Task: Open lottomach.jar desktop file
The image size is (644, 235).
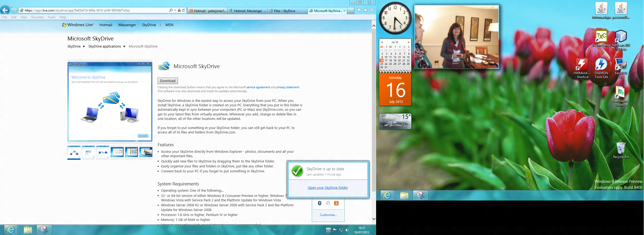Action: pyautogui.click(x=601, y=11)
